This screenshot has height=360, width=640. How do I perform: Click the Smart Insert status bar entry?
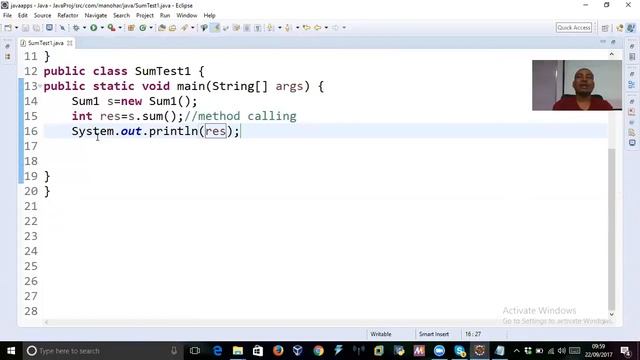[433, 334]
